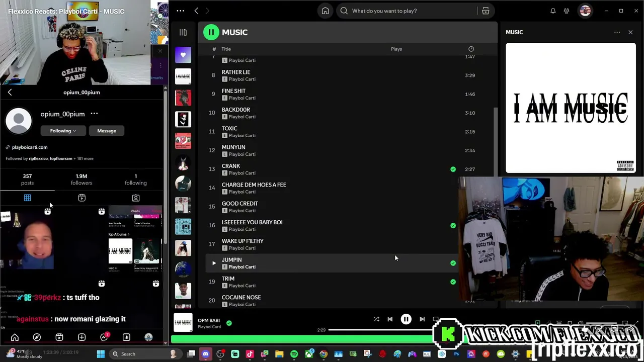Pause playback in the player bar
This screenshot has height=362, width=644.
406,319
